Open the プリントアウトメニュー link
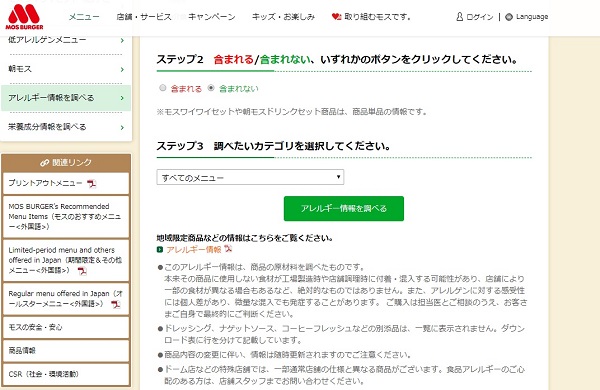The width and height of the screenshot is (600, 390). coord(45,183)
